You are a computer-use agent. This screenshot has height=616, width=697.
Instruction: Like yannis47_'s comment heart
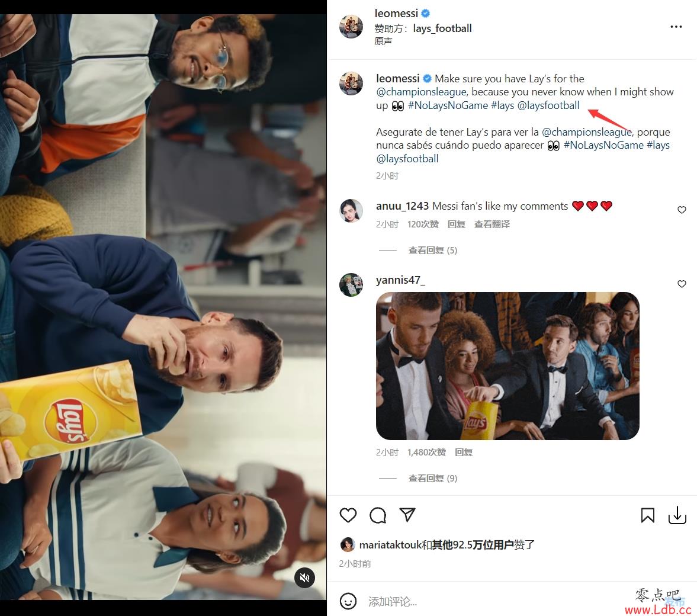click(x=682, y=284)
